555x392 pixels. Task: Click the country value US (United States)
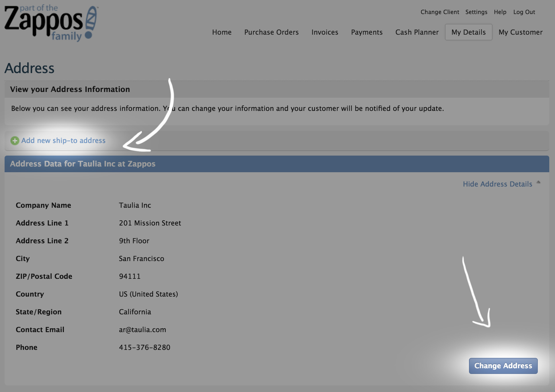point(148,294)
